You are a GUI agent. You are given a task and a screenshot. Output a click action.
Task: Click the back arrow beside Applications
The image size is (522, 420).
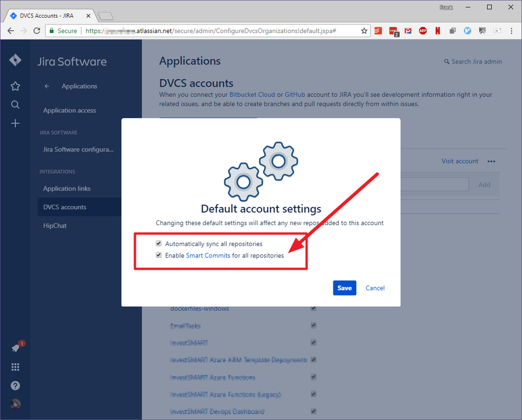(47, 86)
